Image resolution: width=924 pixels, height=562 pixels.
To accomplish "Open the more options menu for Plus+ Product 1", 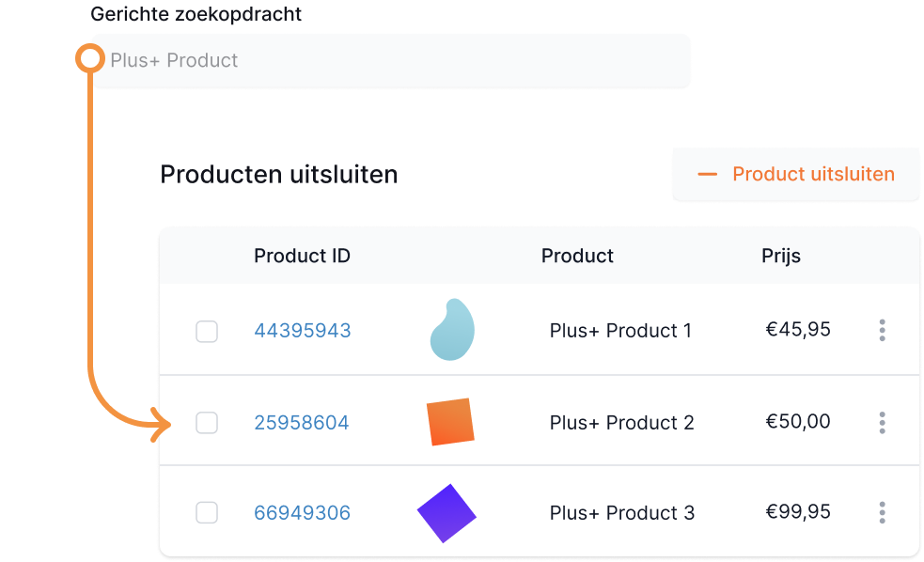I will [882, 331].
